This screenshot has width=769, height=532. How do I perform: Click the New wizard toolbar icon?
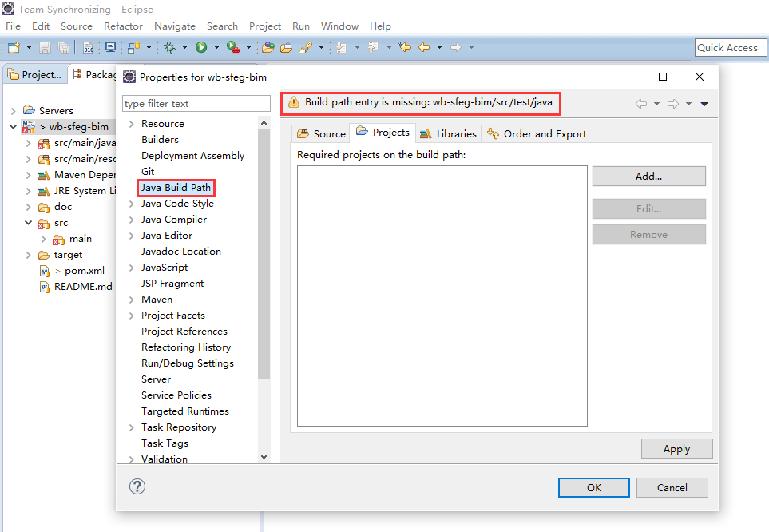[14, 47]
